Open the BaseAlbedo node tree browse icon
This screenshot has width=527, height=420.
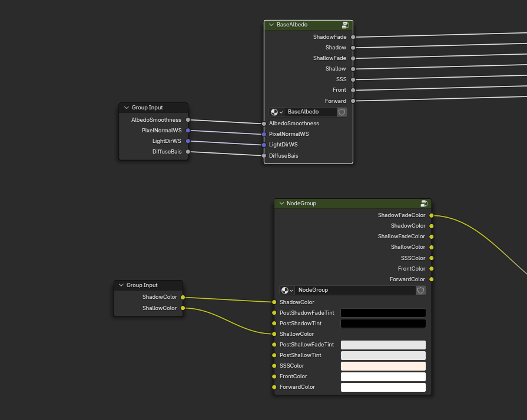click(276, 112)
